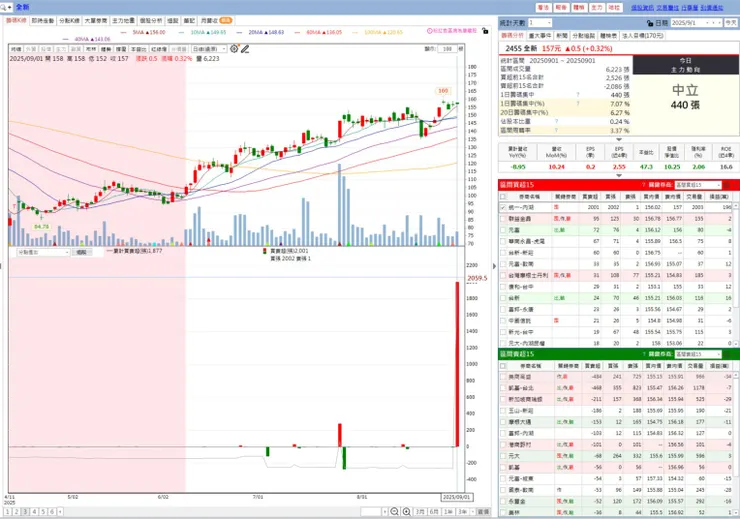Image resolution: width=740 pixels, height=519 pixels.
Task: Click the 交易屬性 link at top right
Action: (x=667, y=8)
